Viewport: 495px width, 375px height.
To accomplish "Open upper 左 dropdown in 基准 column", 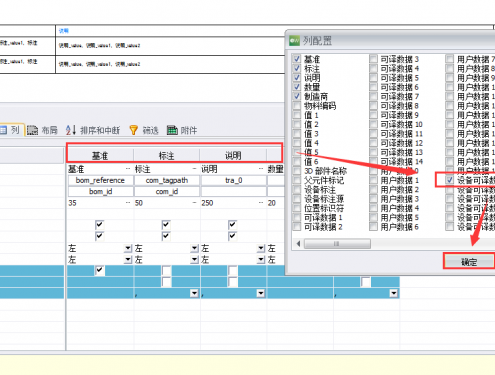I will click(x=128, y=248).
